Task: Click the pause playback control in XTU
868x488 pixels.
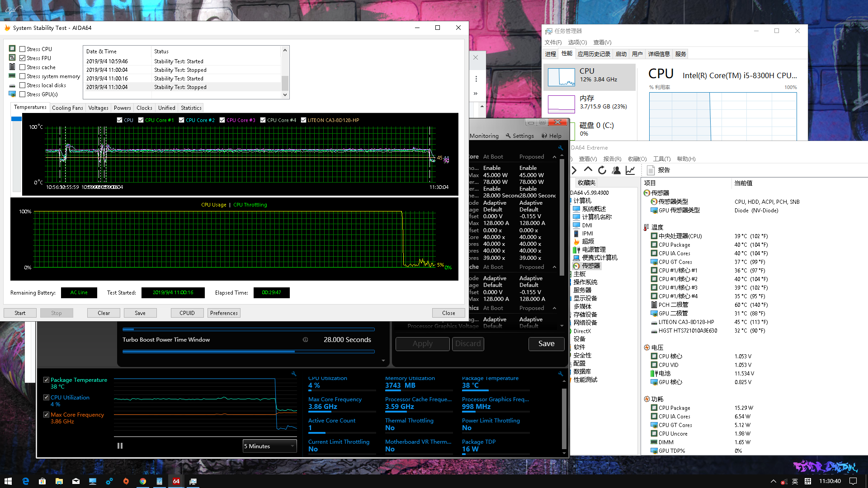Action: click(x=119, y=446)
